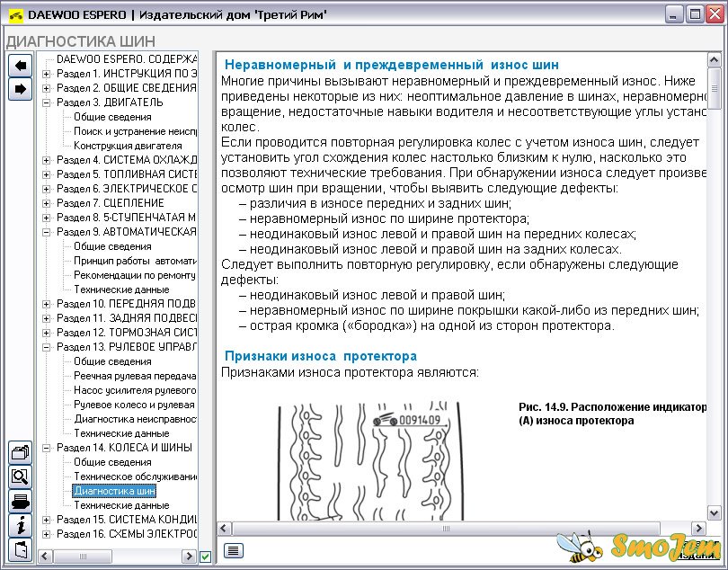
Task: Go back with the left arrow button
Action: (x=20, y=65)
